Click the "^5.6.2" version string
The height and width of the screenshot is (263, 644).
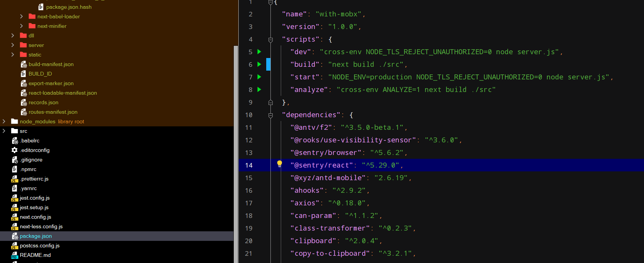click(387, 153)
